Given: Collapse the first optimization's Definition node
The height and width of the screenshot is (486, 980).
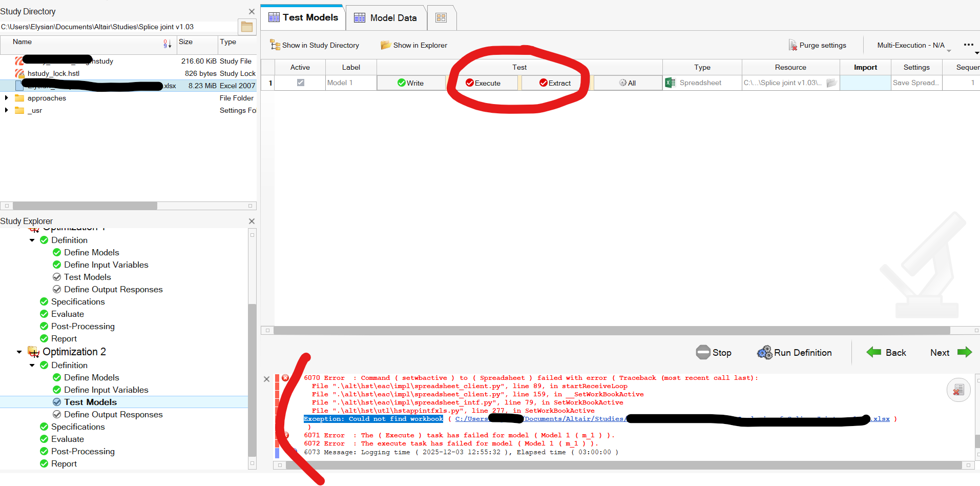Looking at the screenshot, I should (x=32, y=240).
